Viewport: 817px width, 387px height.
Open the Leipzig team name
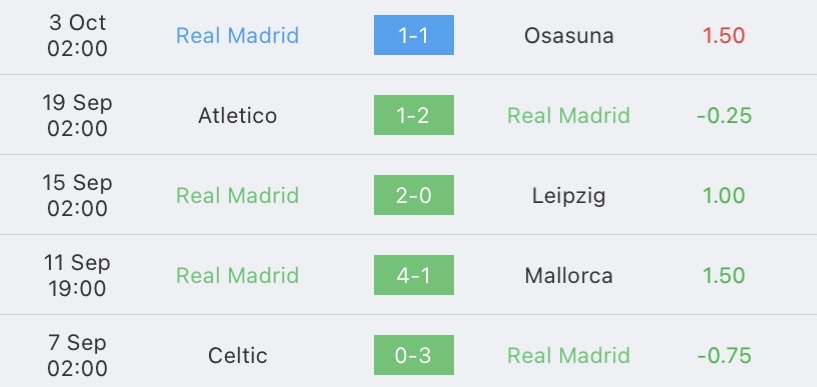pos(569,196)
